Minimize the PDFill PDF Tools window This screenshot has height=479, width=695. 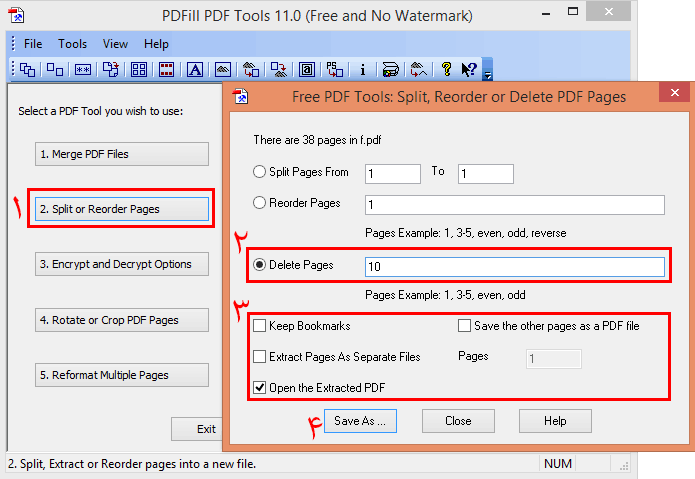click(546, 13)
